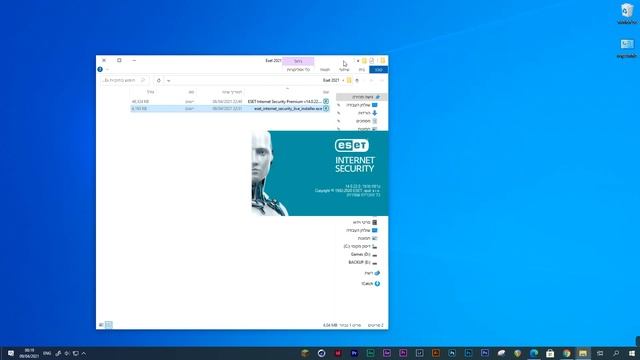
Task: Select Quick access in navigation pane
Action: point(362,97)
